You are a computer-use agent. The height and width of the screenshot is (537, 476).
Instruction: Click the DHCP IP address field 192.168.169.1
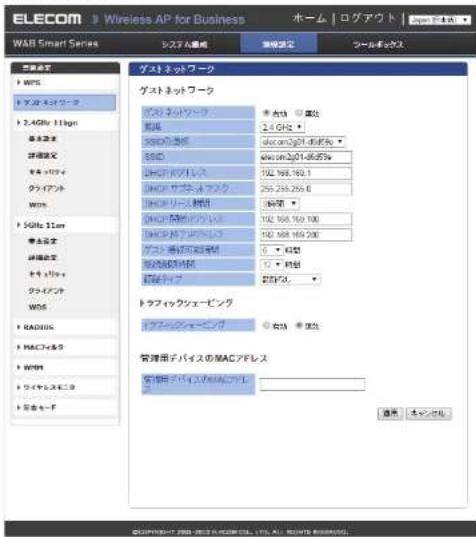(x=305, y=173)
